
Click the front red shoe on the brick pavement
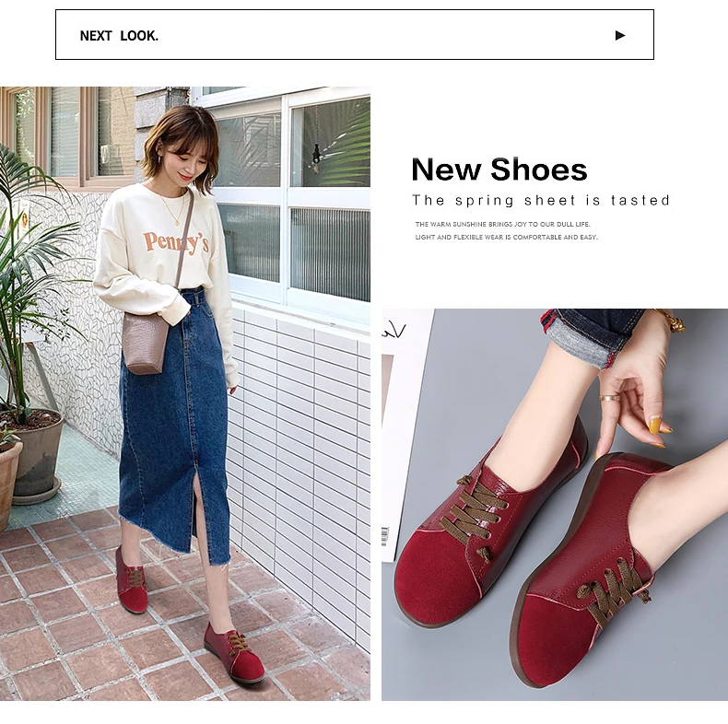234,651
